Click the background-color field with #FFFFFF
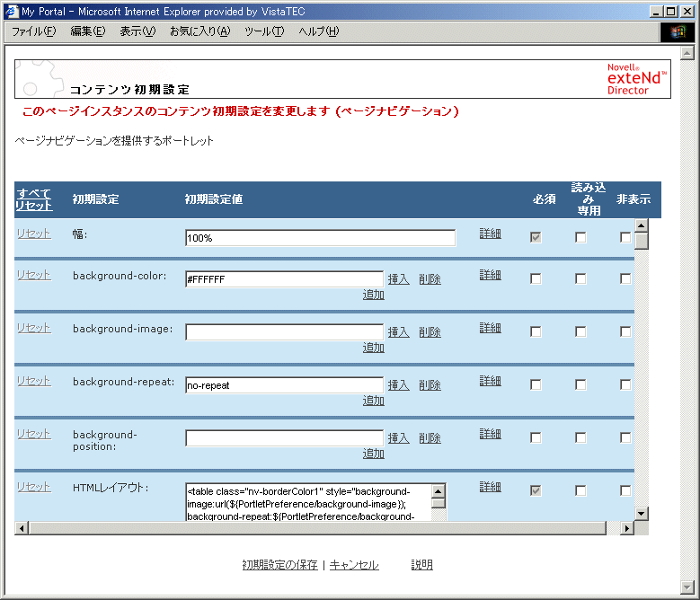Viewport: 700px width, 600px height. 284,279
